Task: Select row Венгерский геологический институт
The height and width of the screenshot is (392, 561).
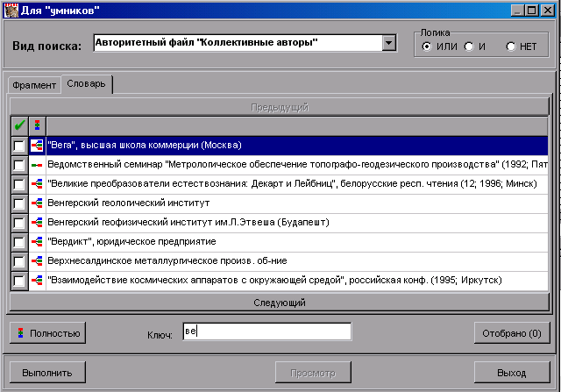Action: click(x=297, y=203)
